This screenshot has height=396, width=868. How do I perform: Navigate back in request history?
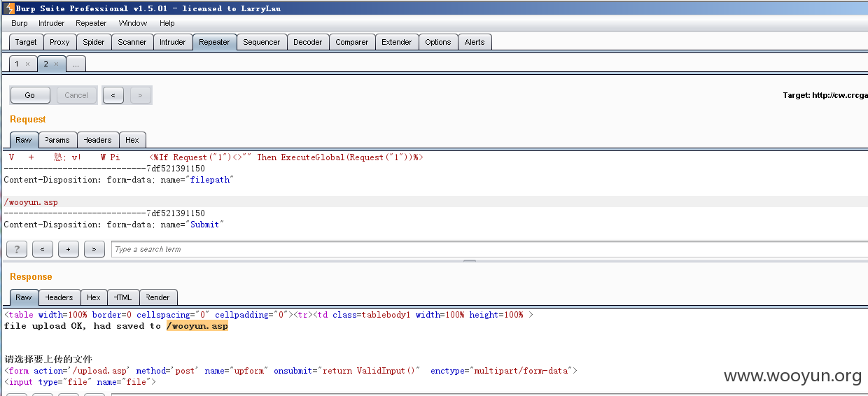pyautogui.click(x=113, y=95)
